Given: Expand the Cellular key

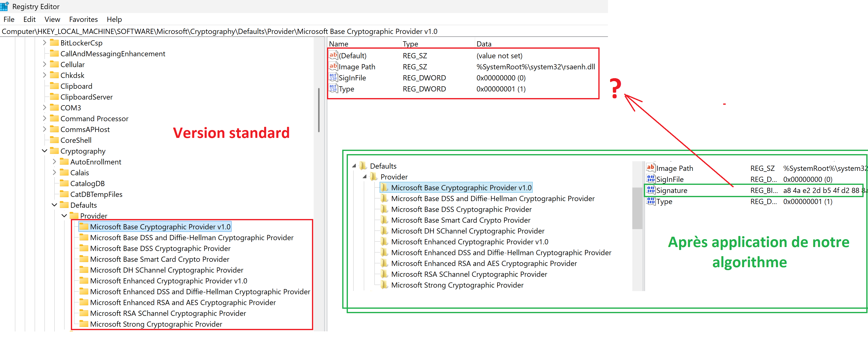Looking at the screenshot, I should pyautogui.click(x=45, y=64).
